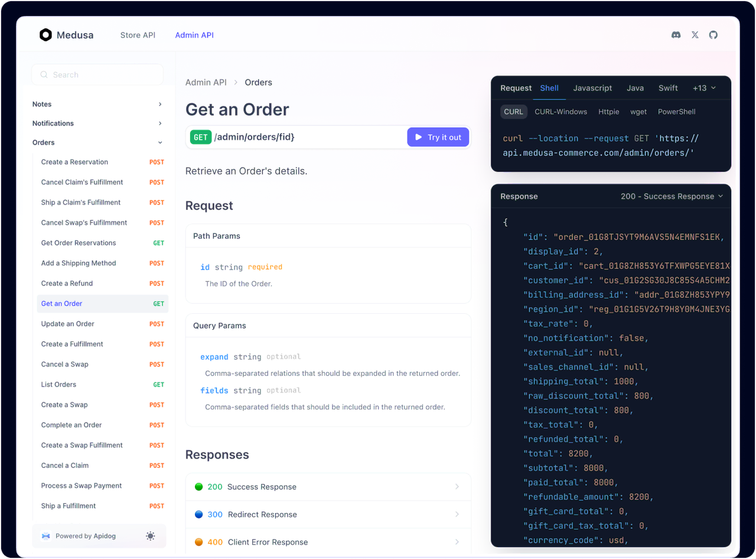Click the Admin API breadcrumb link

(x=206, y=83)
